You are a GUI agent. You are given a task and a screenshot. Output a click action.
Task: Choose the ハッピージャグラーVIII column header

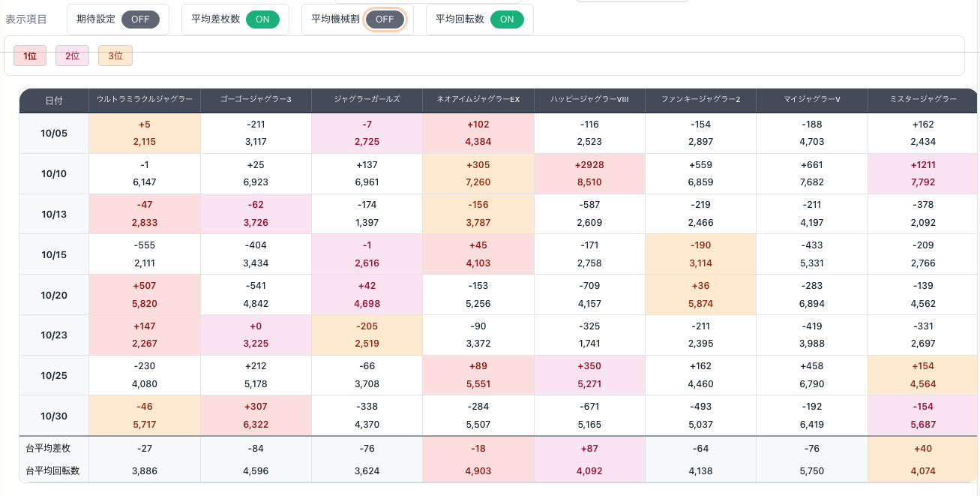point(589,100)
